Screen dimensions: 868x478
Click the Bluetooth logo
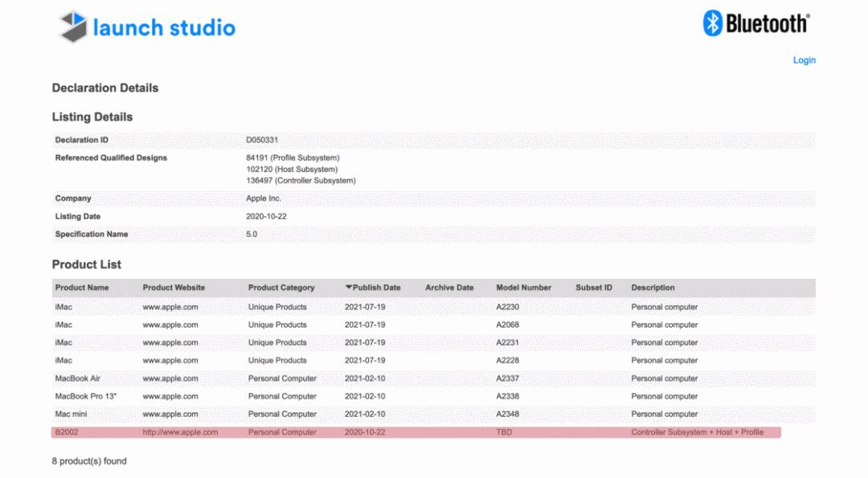756,23
